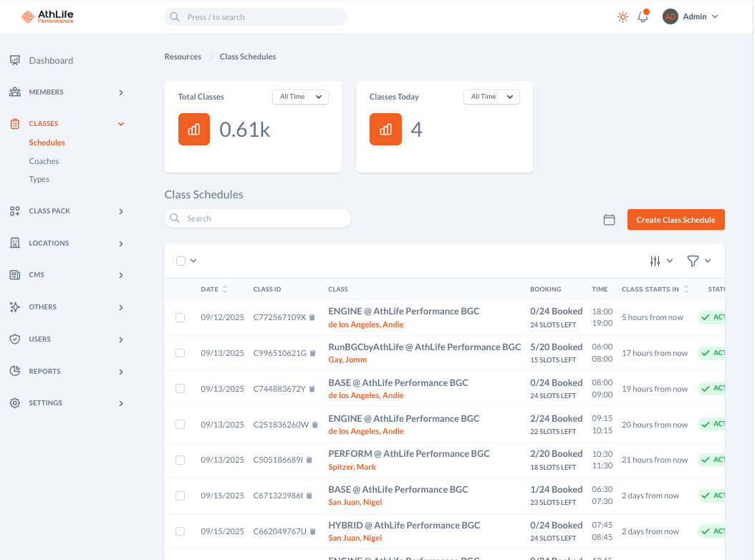Click the column settings sliders icon above the table
This screenshot has width=755, height=560.
pyautogui.click(x=656, y=261)
